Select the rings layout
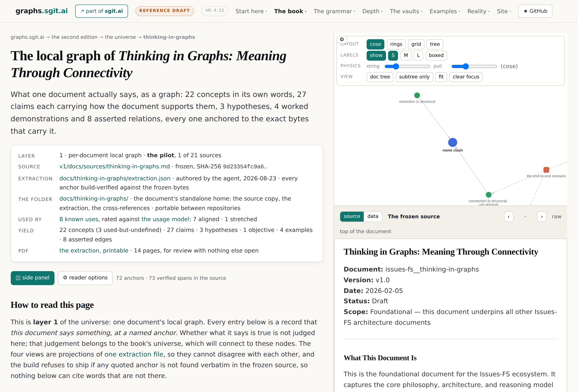Screen dimensions: 578x392 click(x=396, y=44)
